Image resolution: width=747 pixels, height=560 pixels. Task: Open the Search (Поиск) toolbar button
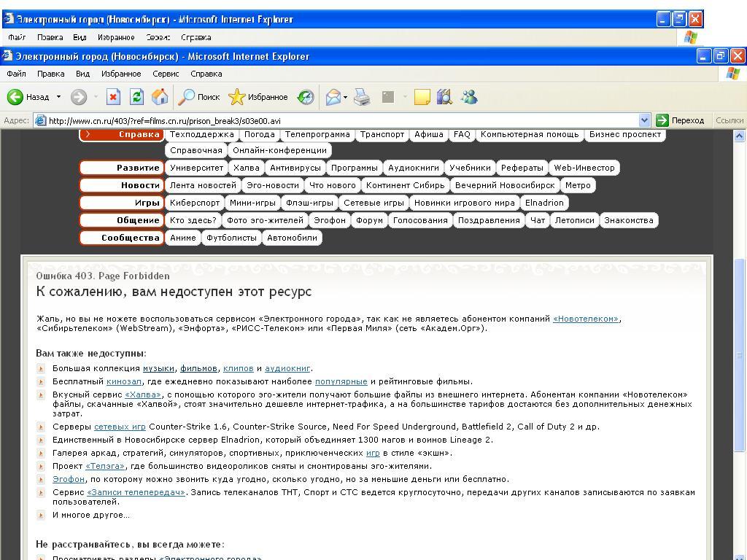pos(200,97)
